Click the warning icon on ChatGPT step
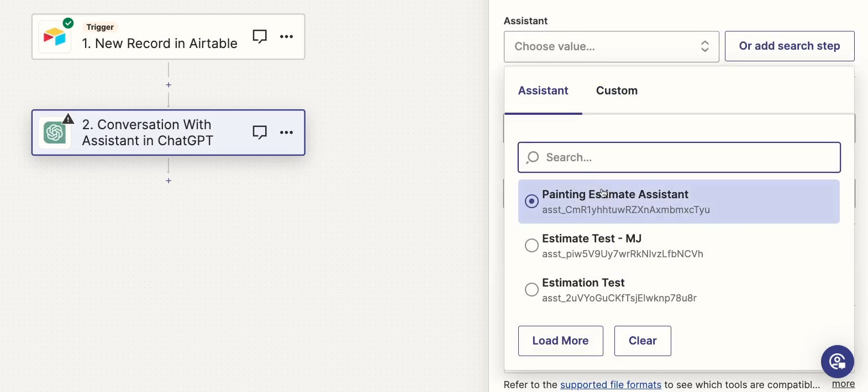Screen dimensions: 868x392 (x=69, y=119)
